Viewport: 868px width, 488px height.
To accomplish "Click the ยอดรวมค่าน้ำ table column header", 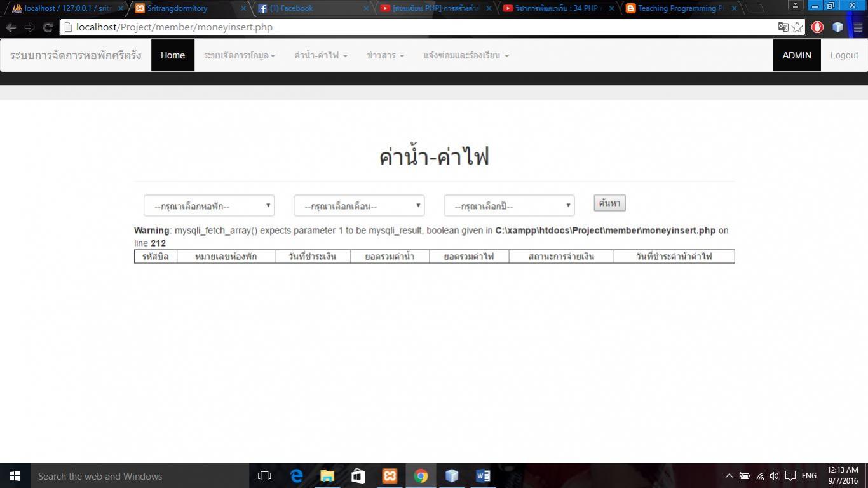I will [x=390, y=257].
